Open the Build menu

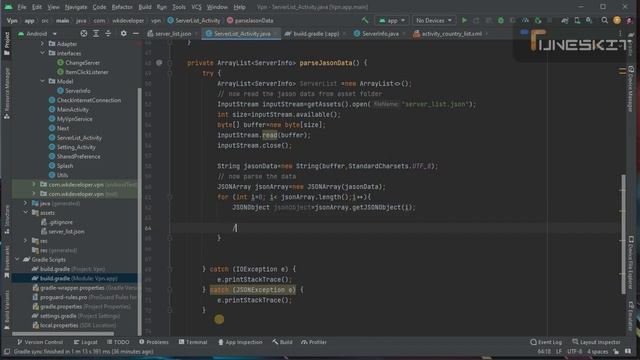145,7
